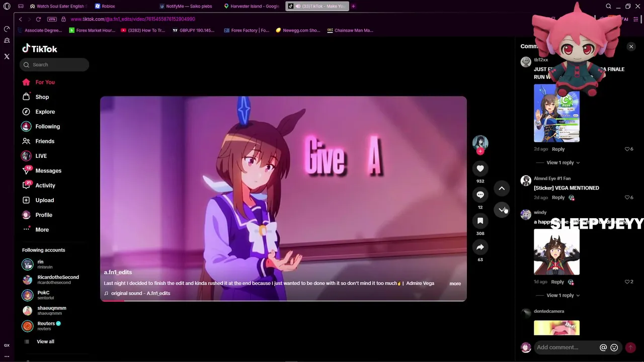Reply to tb12xx's comment
This screenshot has height=362, width=644.
(558, 149)
